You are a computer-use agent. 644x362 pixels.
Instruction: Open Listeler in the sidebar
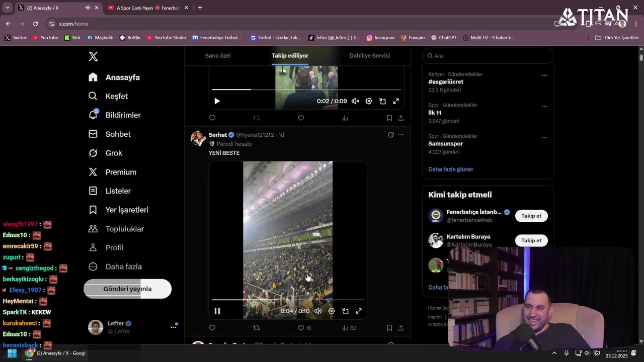(x=109, y=191)
